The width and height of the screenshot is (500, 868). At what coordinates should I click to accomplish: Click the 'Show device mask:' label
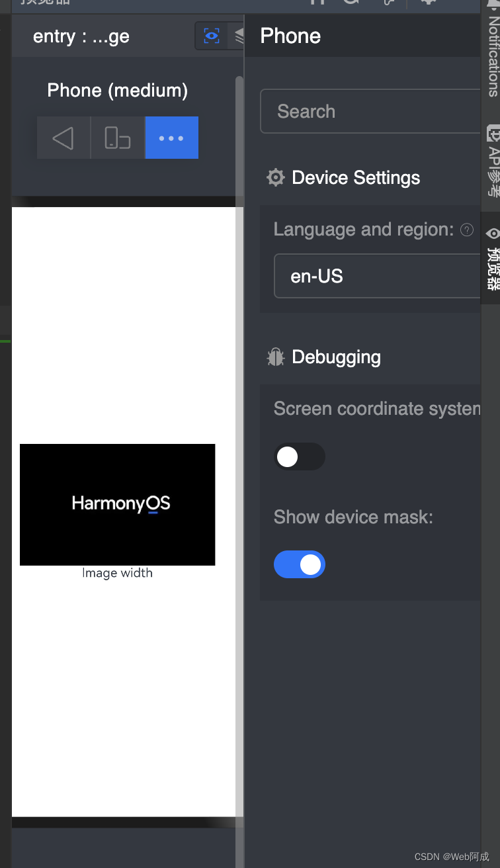[x=353, y=517]
